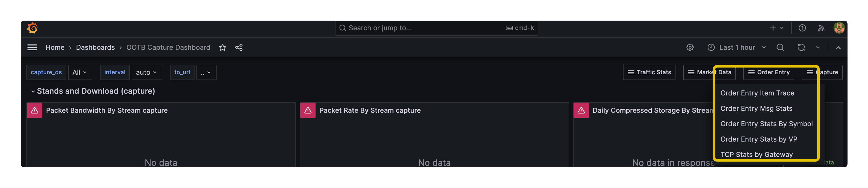
Task: Open the Traffic Stats links menu
Action: (649, 72)
